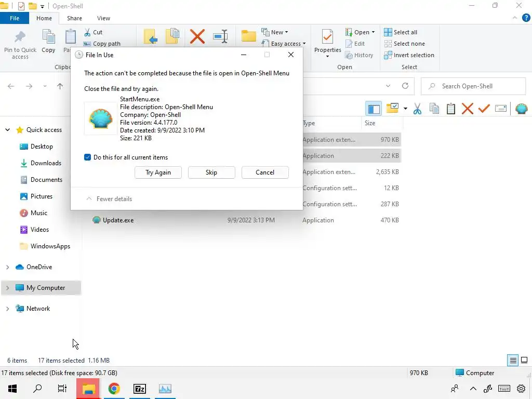Click the Search Open-Shell field
532x399 pixels.
(x=473, y=86)
